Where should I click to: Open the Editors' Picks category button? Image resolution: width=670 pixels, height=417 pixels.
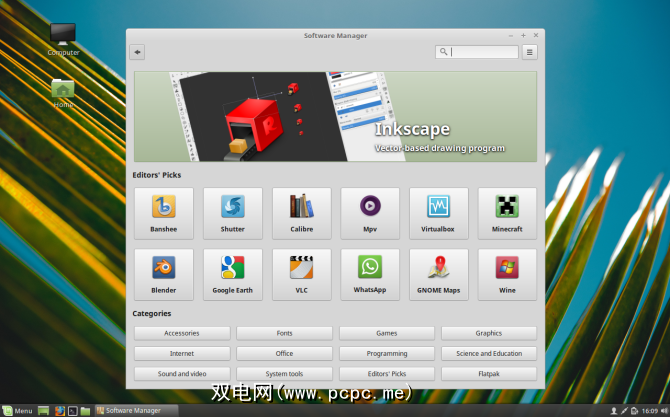[387, 374]
